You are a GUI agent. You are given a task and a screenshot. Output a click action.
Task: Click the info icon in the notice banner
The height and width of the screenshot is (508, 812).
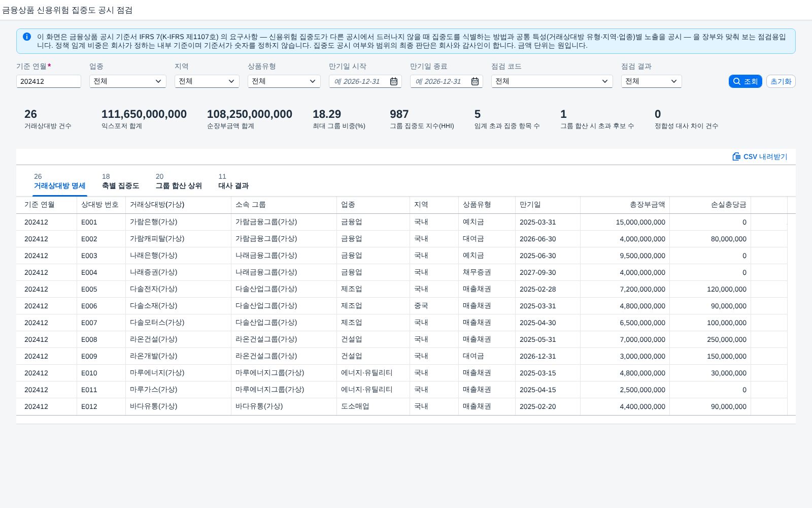tap(27, 37)
